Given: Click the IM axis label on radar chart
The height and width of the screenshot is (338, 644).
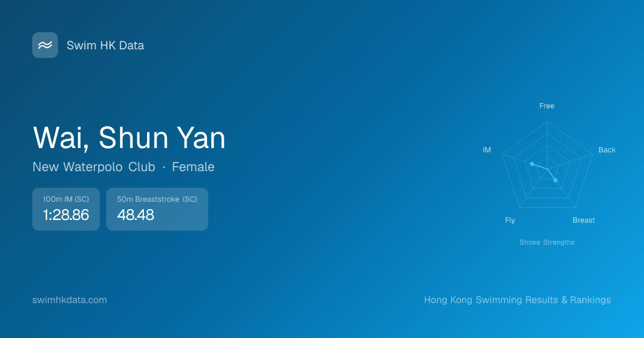Looking at the screenshot, I should [487, 150].
